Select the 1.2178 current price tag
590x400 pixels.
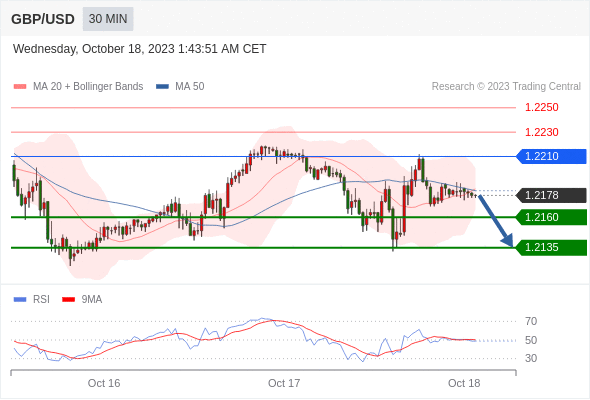tap(551, 195)
